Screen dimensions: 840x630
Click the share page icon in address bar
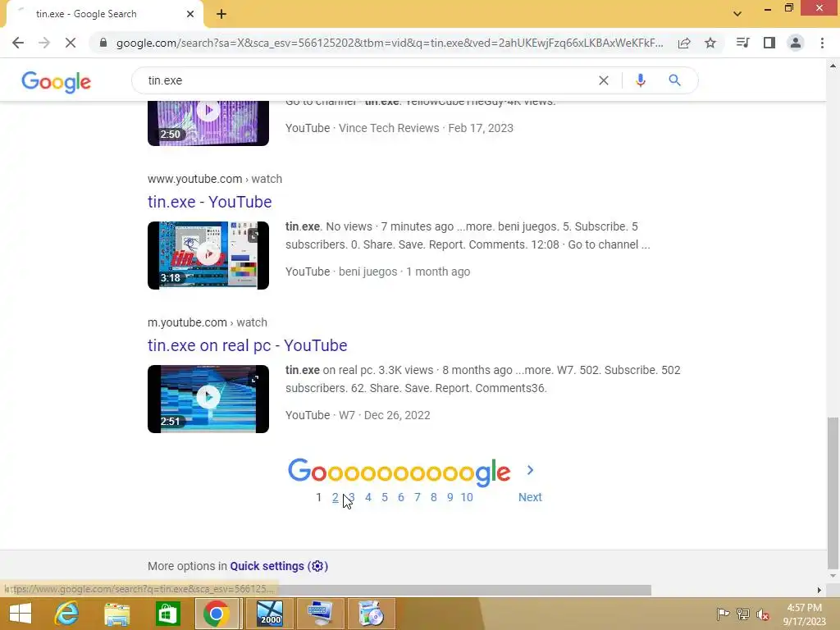[684, 43]
